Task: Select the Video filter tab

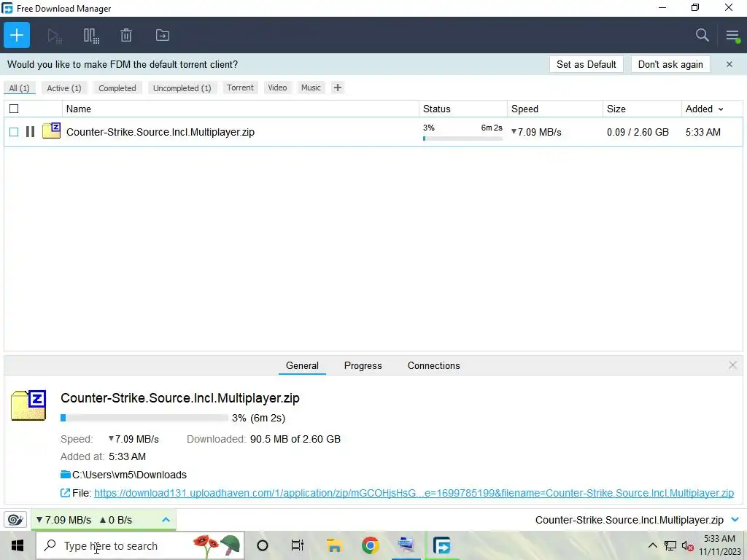Action: click(x=277, y=87)
